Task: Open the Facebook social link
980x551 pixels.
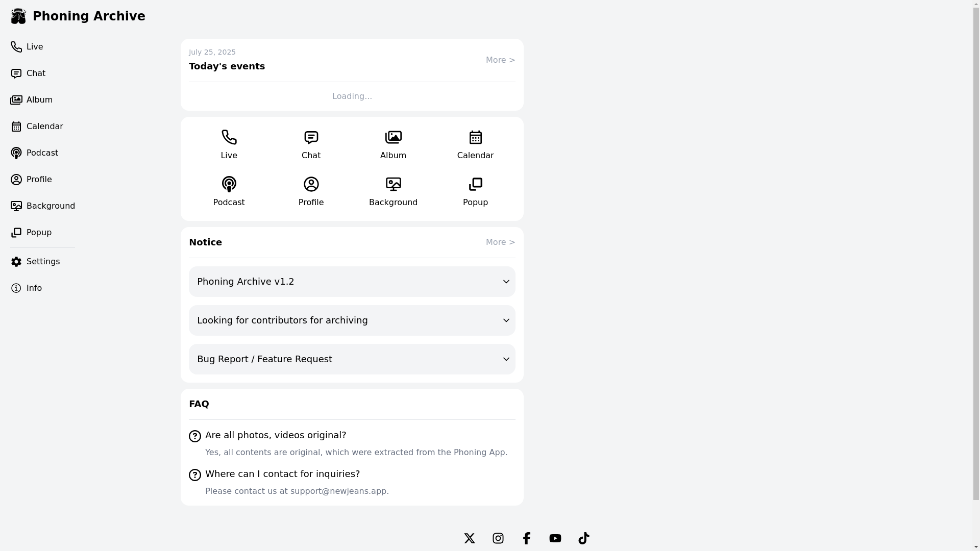Action: click(527, 538)
